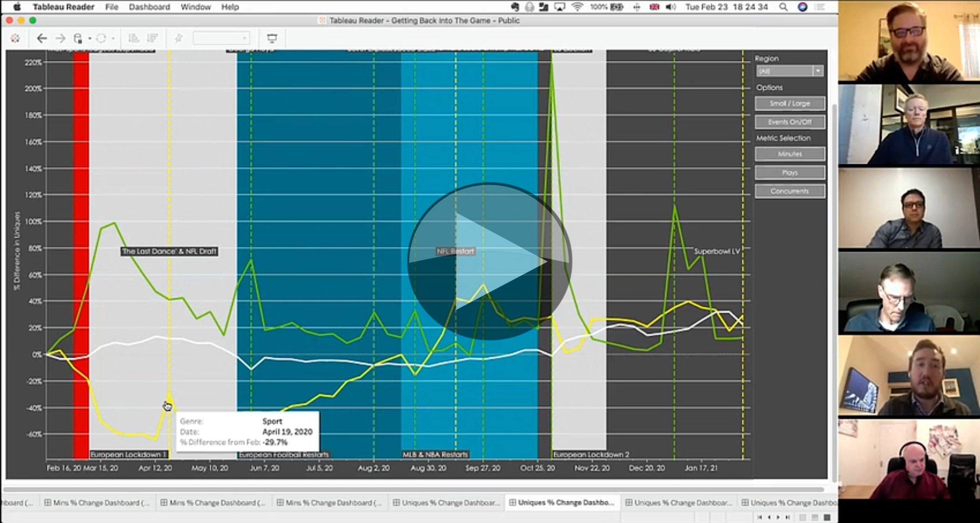
Task: Open the Window menu
Action: pos(196,7)
